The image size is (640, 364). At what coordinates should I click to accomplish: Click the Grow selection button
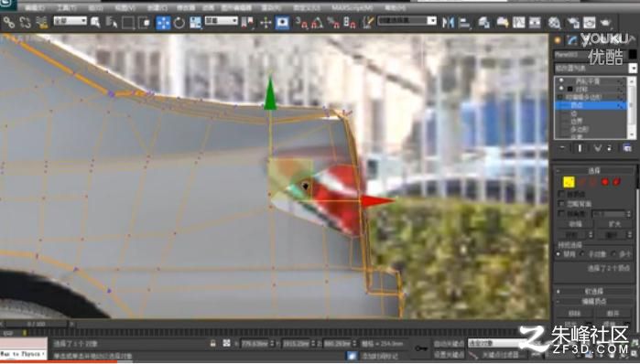point(613,224)
